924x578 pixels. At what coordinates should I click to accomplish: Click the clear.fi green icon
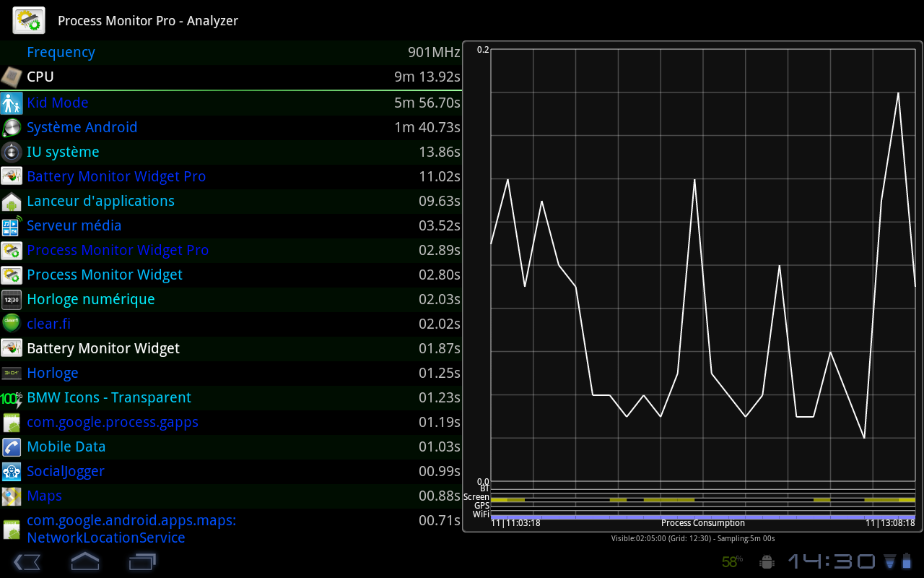12,324
